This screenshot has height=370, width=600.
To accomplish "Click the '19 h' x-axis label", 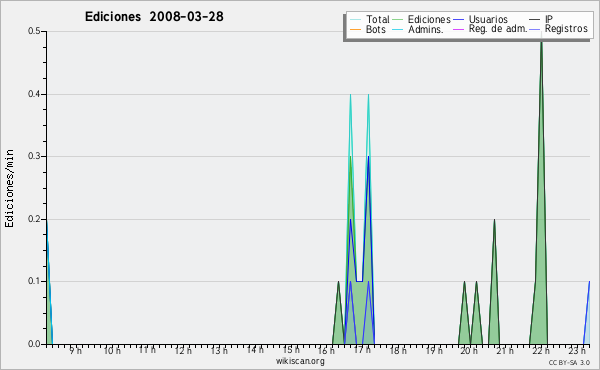I will [434, 350].
